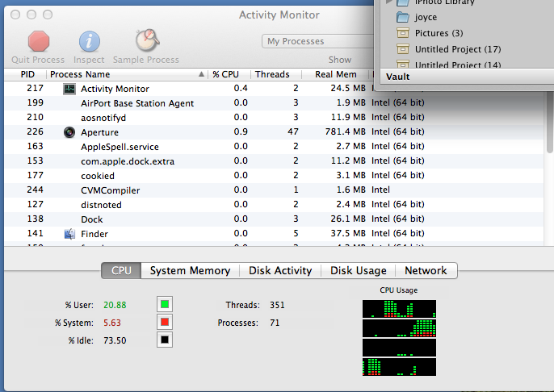
Task: Click the 5.63 system percentage value
Action: click(112, 323)
